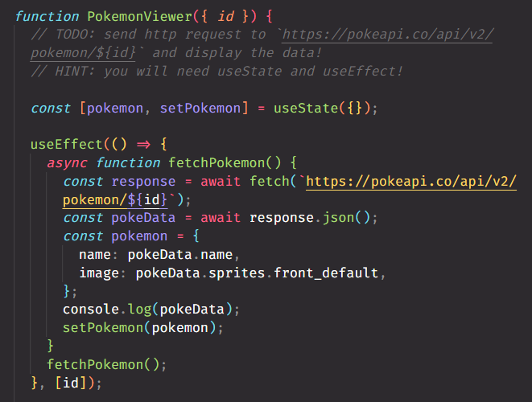Click pokeData.sprites.front_default value
The width and height of the screenshot is (532, 402).
click(257, 273)
